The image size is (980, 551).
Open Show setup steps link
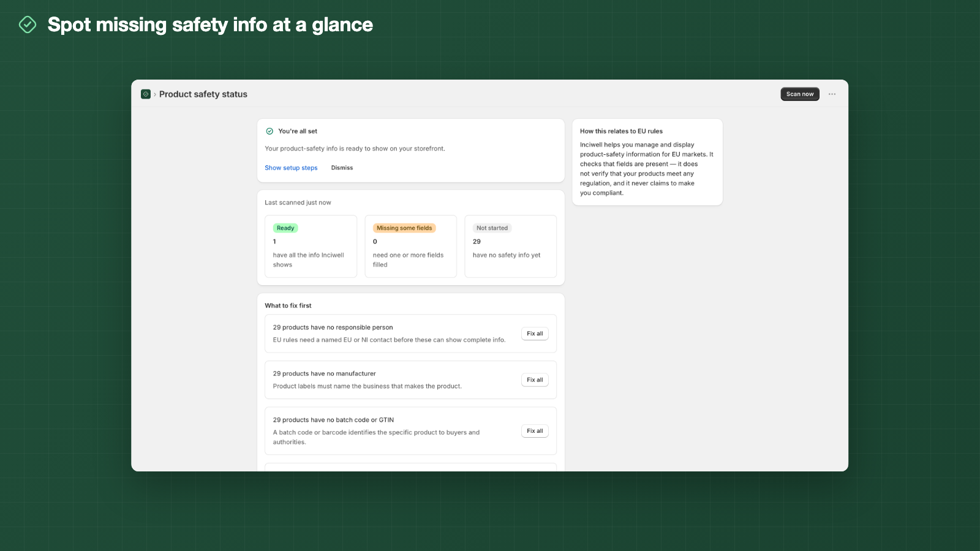[291, 168]
